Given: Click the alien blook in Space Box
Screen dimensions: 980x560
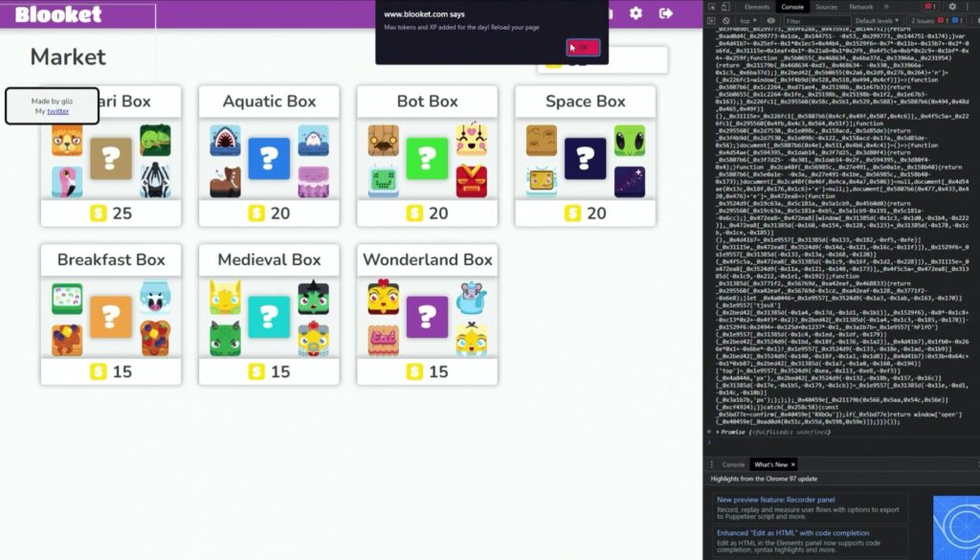Looking at the screenshot, I should (x=630, y=140).
